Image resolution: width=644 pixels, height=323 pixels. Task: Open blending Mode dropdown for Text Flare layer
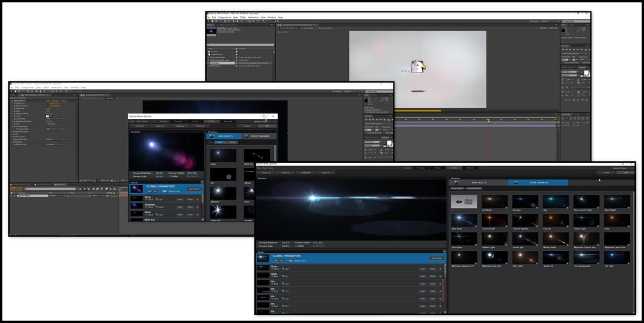[x=56, y=196]
